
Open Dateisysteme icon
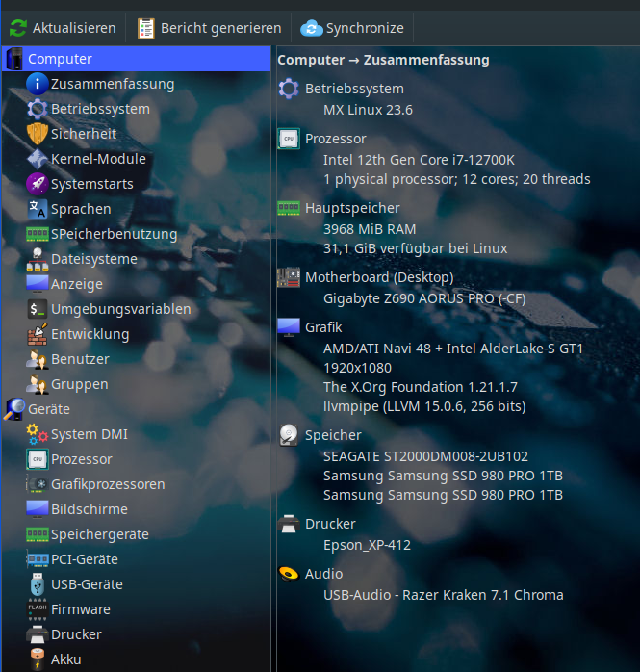38,259
